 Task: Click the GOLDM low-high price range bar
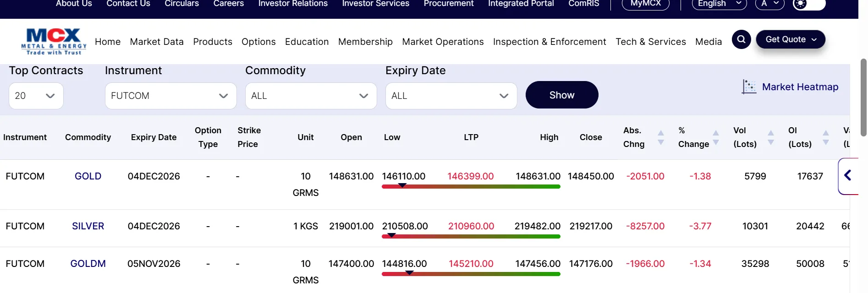(x=471, y=274)
